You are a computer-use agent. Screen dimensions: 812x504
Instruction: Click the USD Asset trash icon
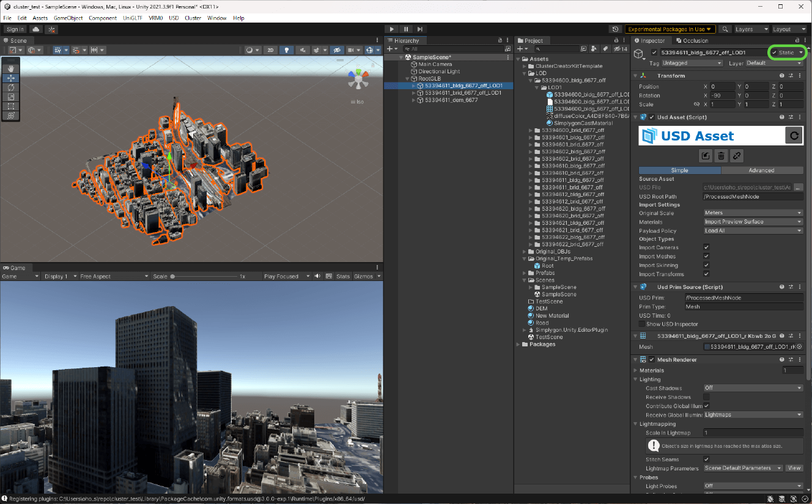pos(721,156)
